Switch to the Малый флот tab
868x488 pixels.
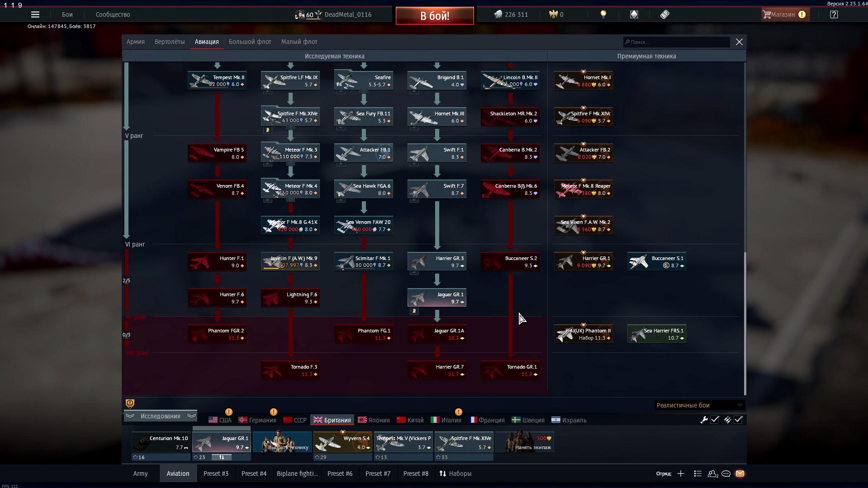(299, 42)
